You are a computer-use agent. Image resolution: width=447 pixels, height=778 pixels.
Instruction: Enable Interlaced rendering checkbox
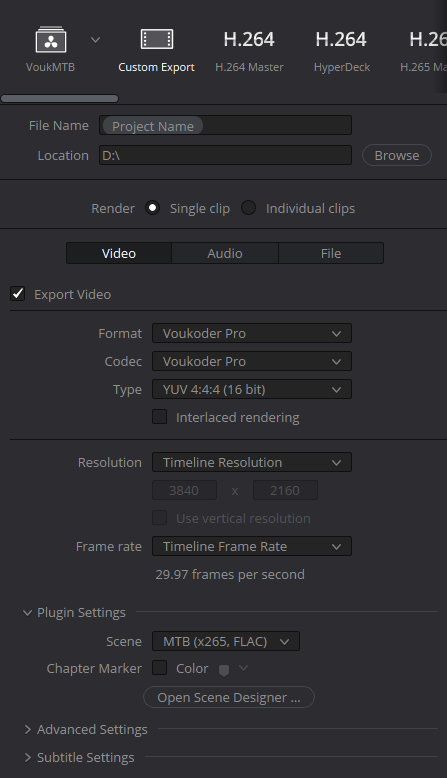(159, 417)
